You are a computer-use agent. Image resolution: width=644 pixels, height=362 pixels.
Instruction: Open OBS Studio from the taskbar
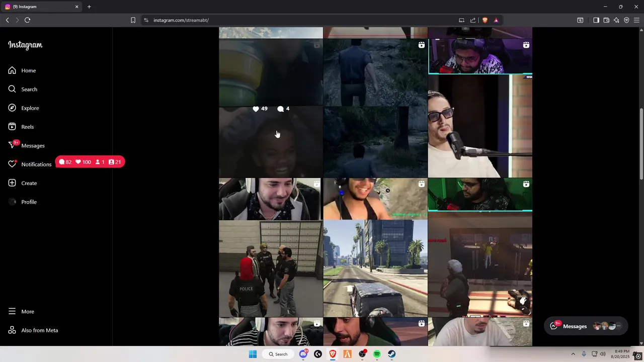[x=362, y=354]
